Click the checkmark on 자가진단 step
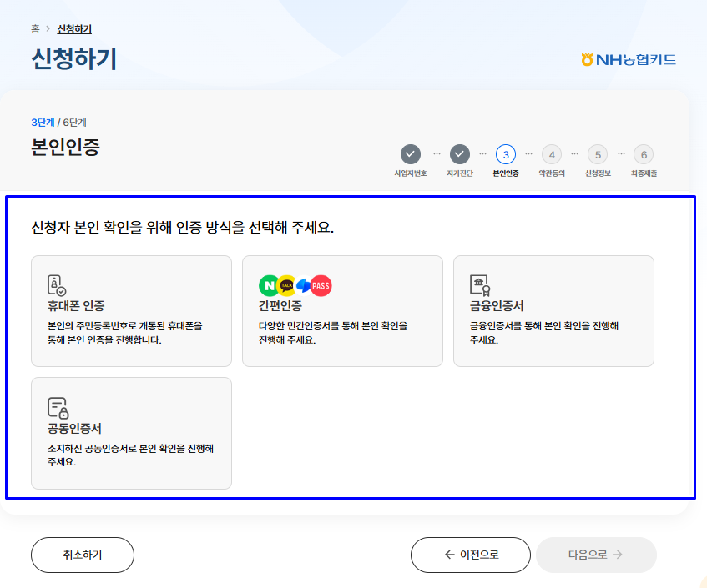Image resolution: width=707 pixels, height=588 pixels. click(461, 154)
